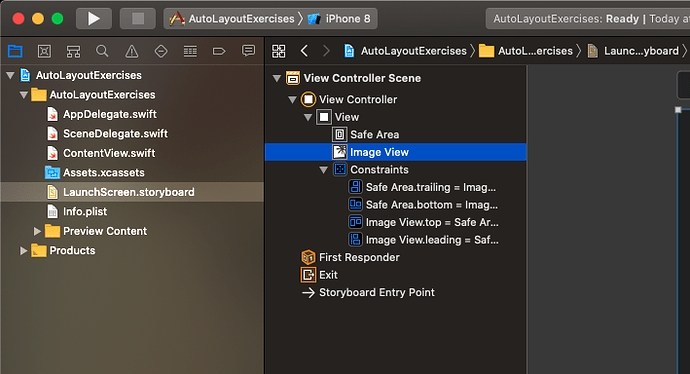The height and width of the screenshot is (374, 690).
Task: Select Image View in document outline
Action: click(x=396, y=152)
